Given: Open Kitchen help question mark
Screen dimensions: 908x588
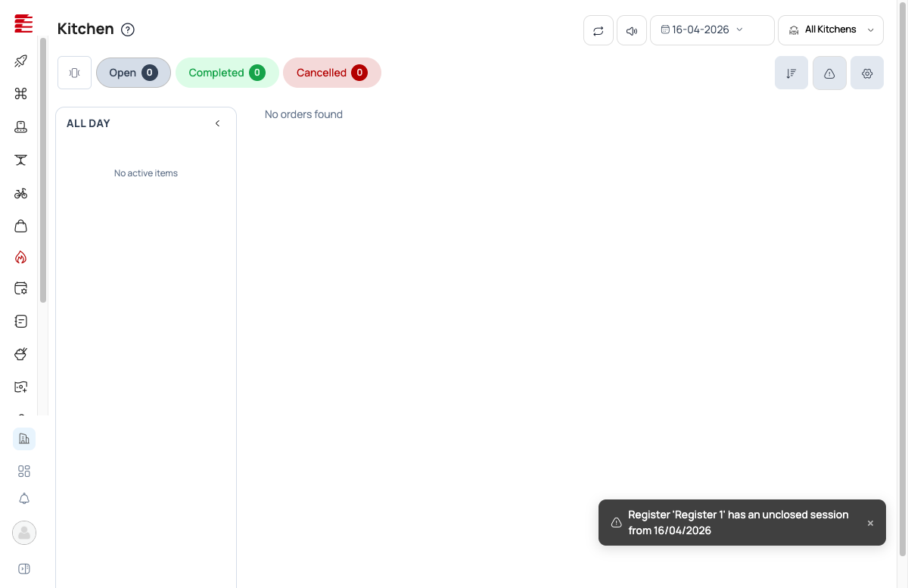Looking at the screenshot, I should pyautogui.click(x=128, y=30).
